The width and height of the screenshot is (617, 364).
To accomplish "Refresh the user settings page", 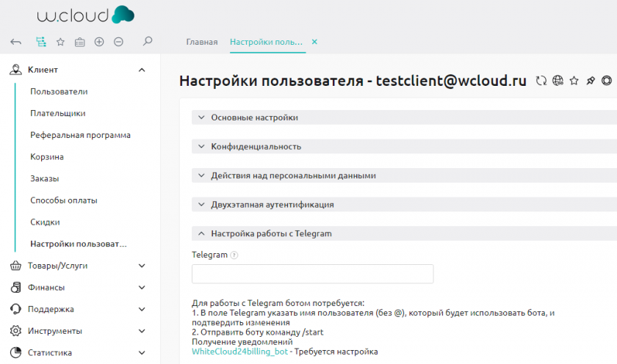I will [541, 81].
